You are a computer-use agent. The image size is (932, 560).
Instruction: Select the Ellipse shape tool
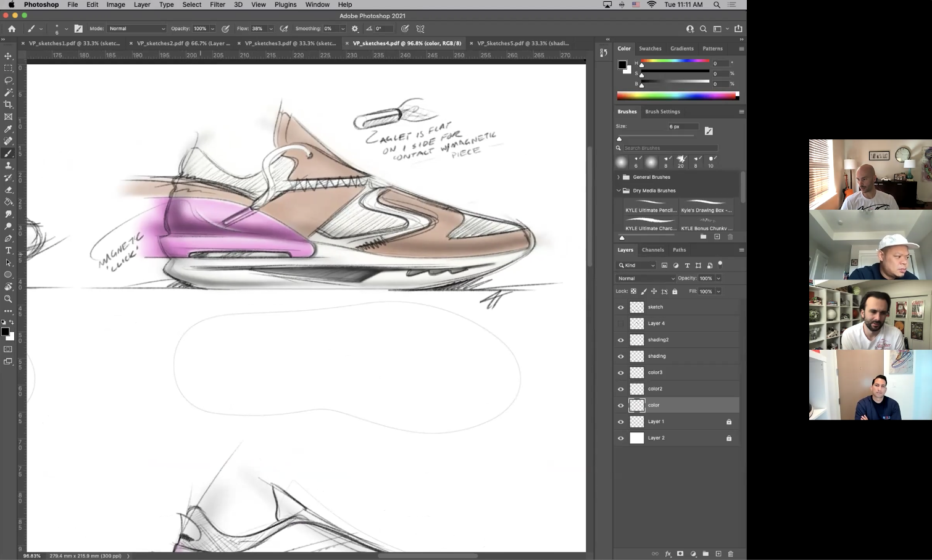(8, 274)
